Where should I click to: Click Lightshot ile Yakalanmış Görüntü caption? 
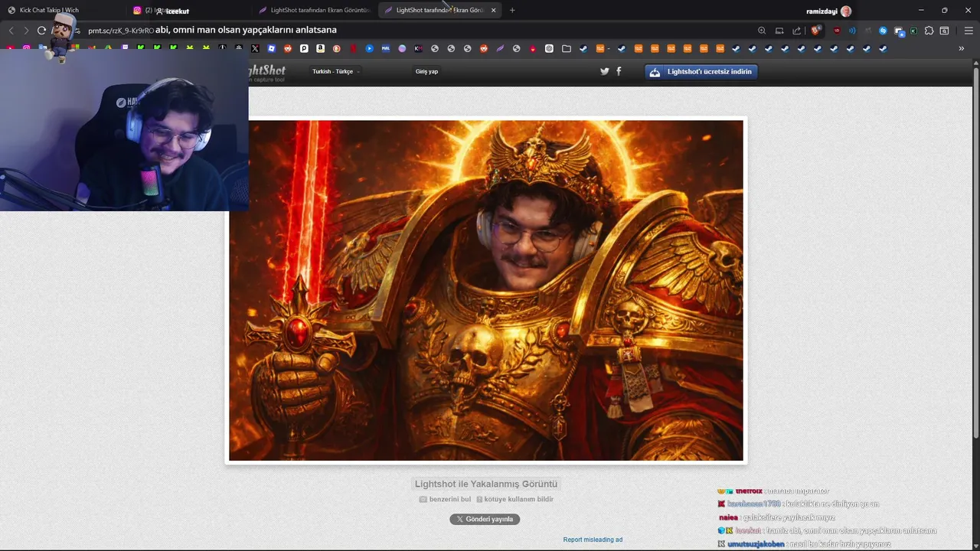click(486, 484)
